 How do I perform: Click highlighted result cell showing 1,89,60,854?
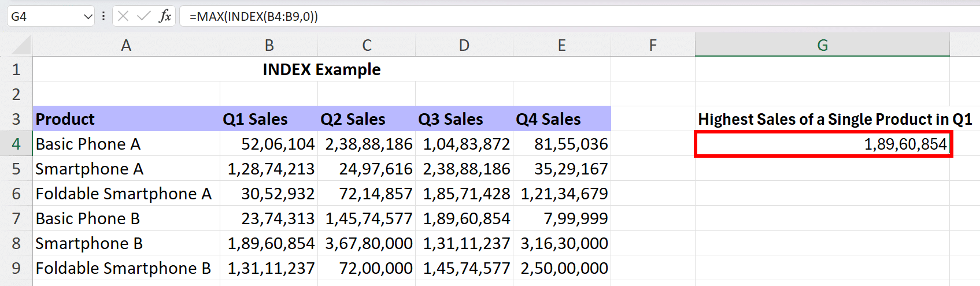823,144
